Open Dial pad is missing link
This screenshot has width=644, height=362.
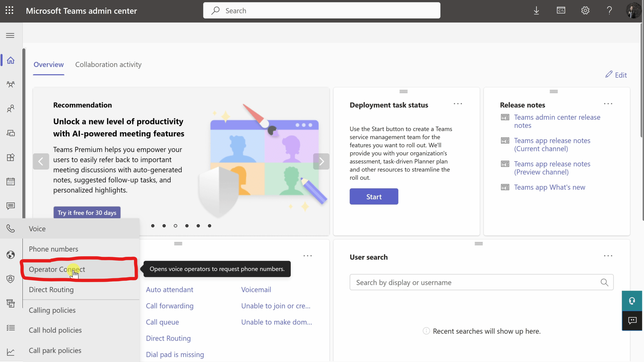point(175,355)
